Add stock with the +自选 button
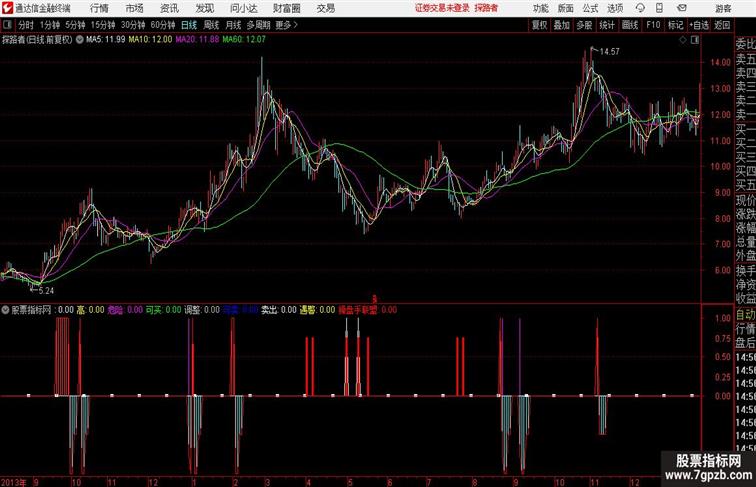 tap(699, 25)
